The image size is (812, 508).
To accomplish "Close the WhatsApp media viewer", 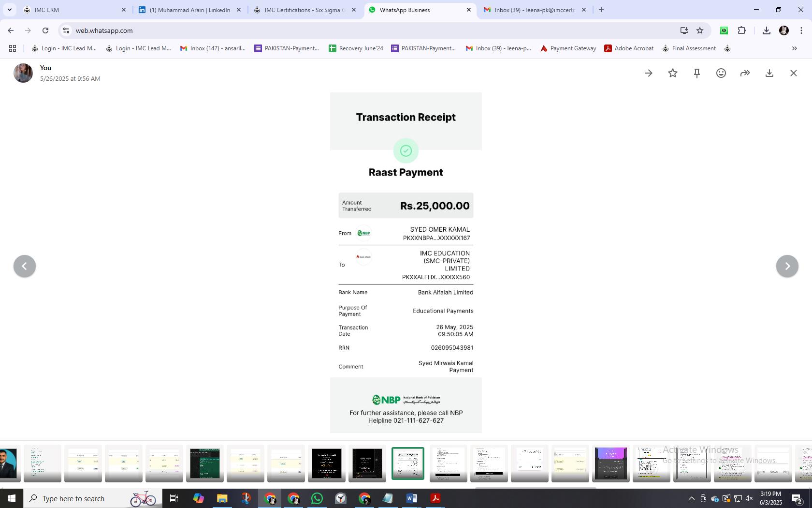I will point(794,73).
